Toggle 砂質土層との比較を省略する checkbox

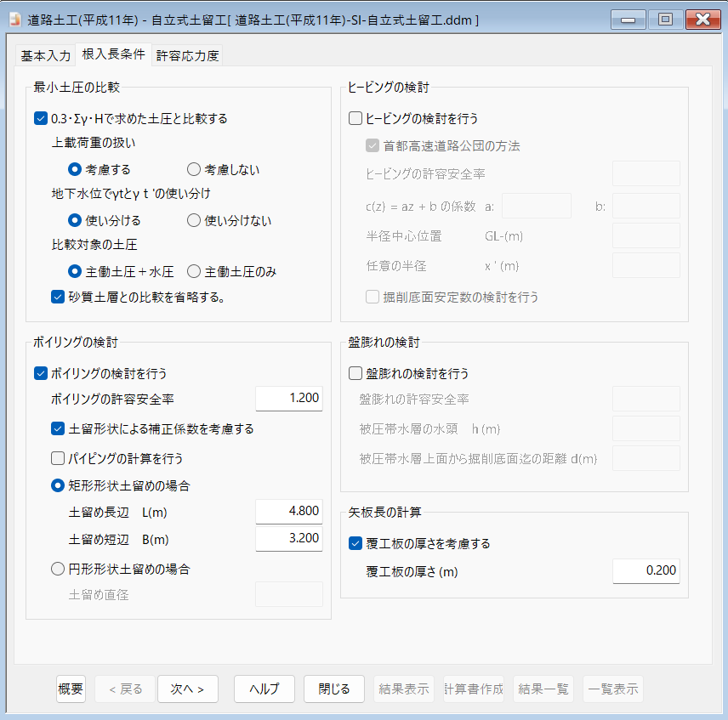coord(58,297)
